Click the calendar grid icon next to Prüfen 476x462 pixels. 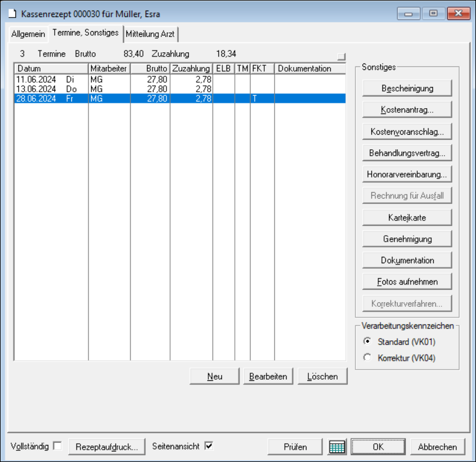337,447
